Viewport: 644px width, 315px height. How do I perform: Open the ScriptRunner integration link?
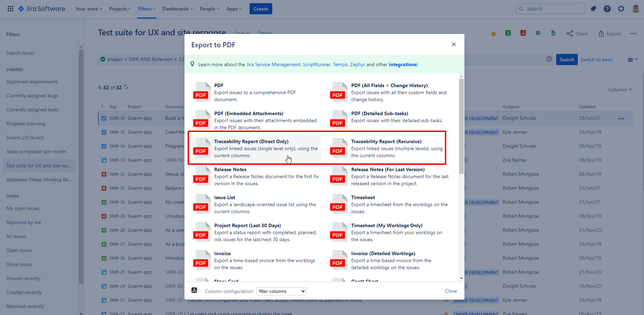(x=316, y=64)
